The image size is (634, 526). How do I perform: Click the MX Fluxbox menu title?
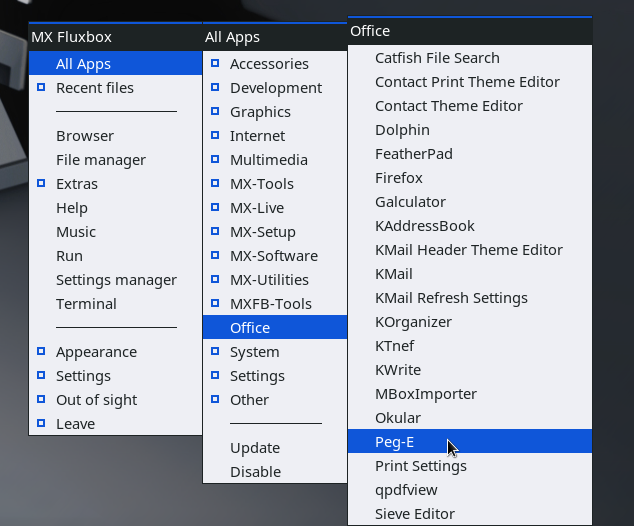(x=115, y=37)
